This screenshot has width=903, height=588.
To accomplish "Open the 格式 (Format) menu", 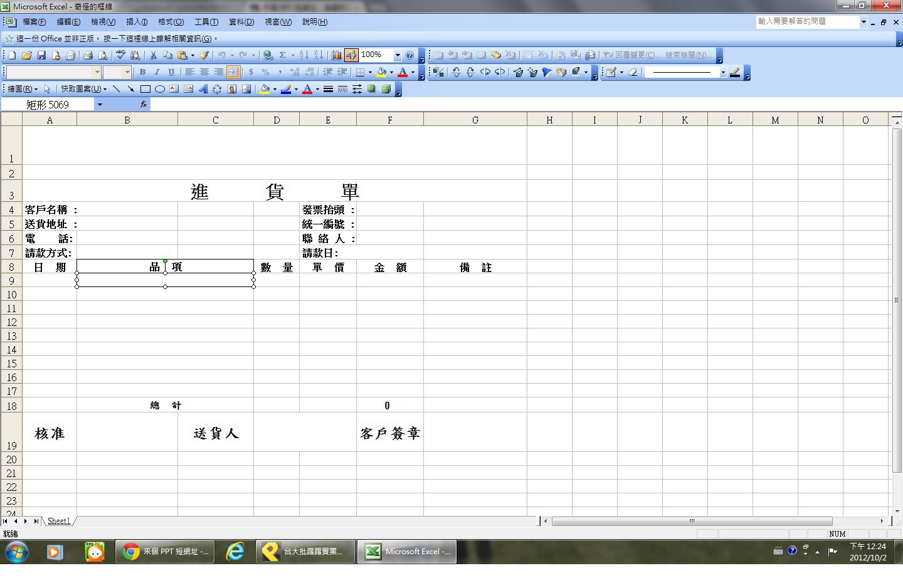I will point(171,22).
